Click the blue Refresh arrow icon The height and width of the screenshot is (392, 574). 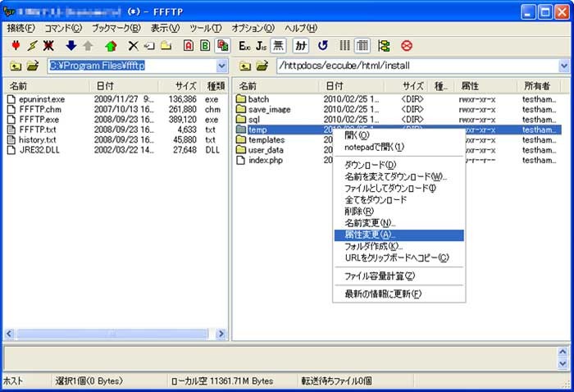point(322,46)
